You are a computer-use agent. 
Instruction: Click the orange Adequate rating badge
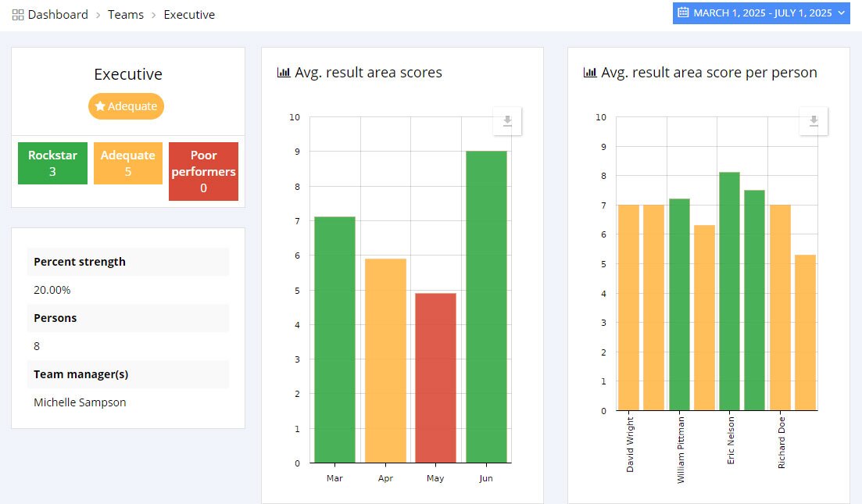[x=126, y=106]
